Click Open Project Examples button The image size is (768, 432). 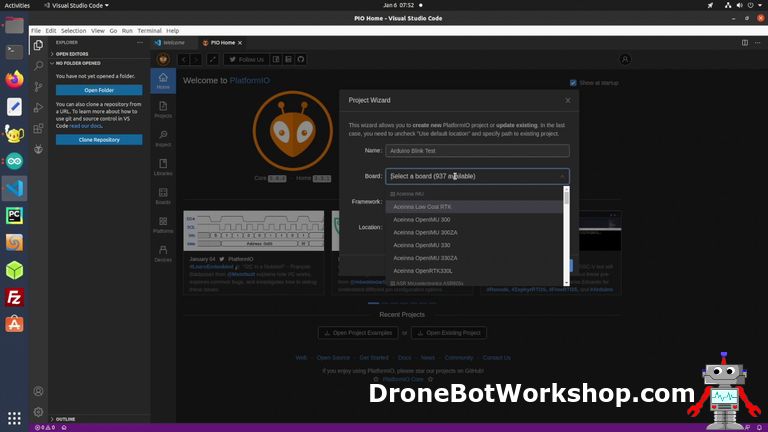pos(358,333)
